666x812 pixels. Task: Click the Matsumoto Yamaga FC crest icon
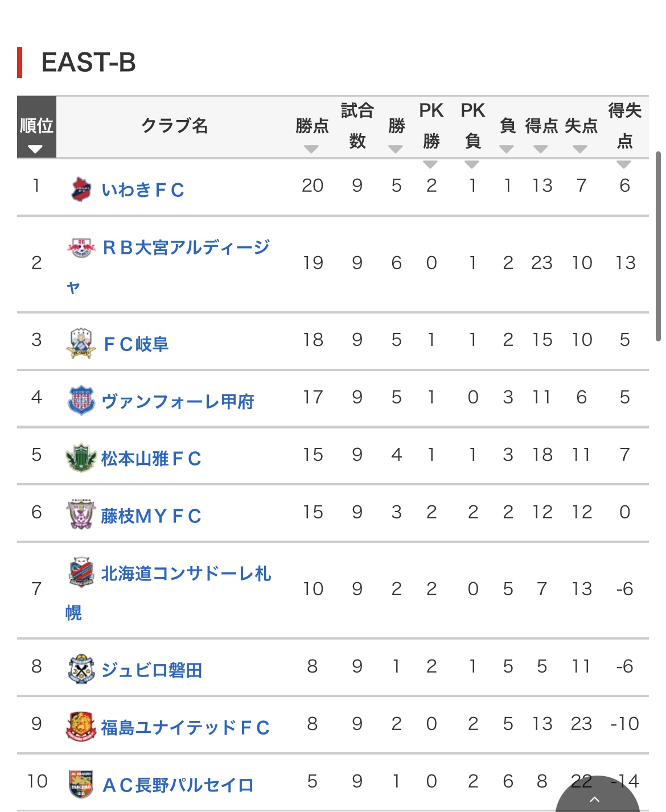[x=81, y=458]
